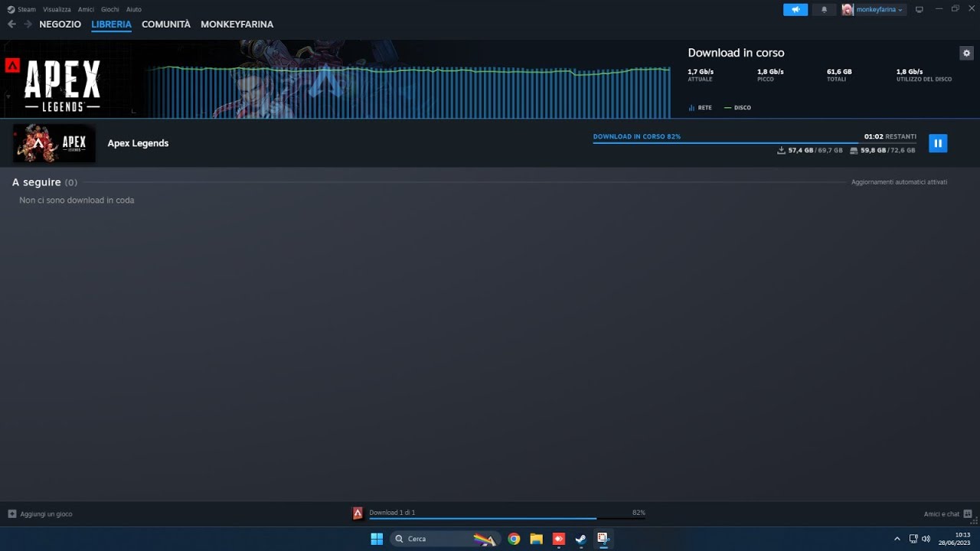
Task: Expand the monkeyfarina account dropdown
Action: point(880,9)
